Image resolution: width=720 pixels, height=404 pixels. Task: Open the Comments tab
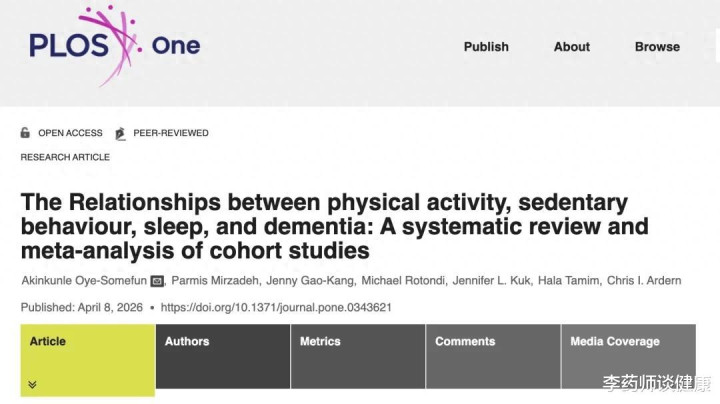coord(465,341)
